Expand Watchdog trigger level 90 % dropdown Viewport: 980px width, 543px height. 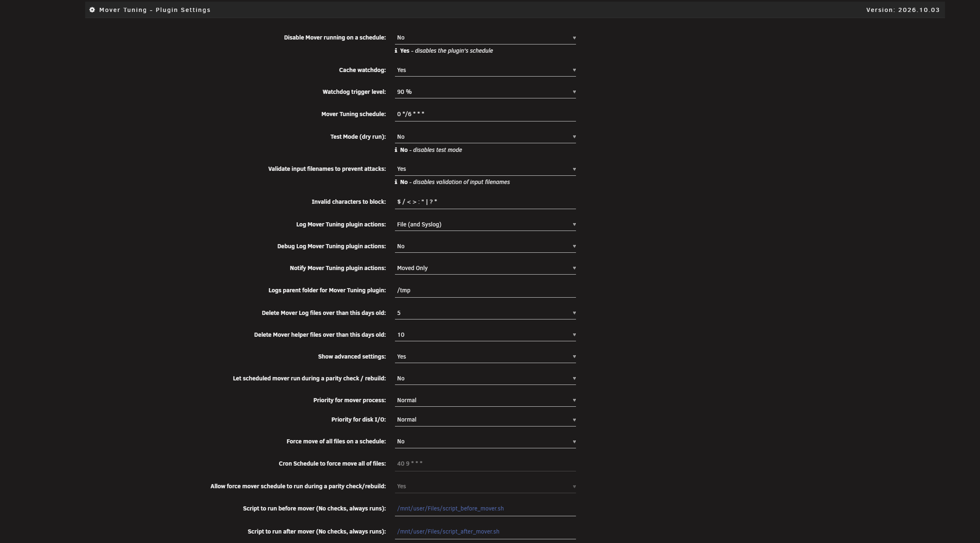click(485, 92)
